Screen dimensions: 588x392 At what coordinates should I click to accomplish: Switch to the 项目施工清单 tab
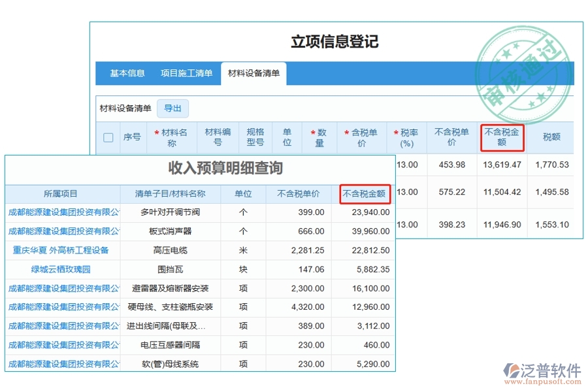(186, 74)
